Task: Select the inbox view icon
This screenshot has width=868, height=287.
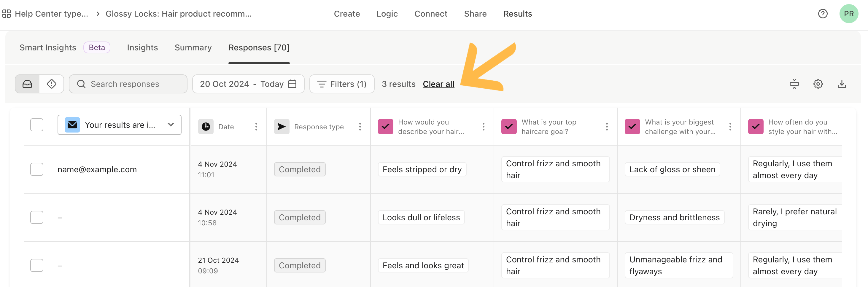Action: click(x=27, y=84)
